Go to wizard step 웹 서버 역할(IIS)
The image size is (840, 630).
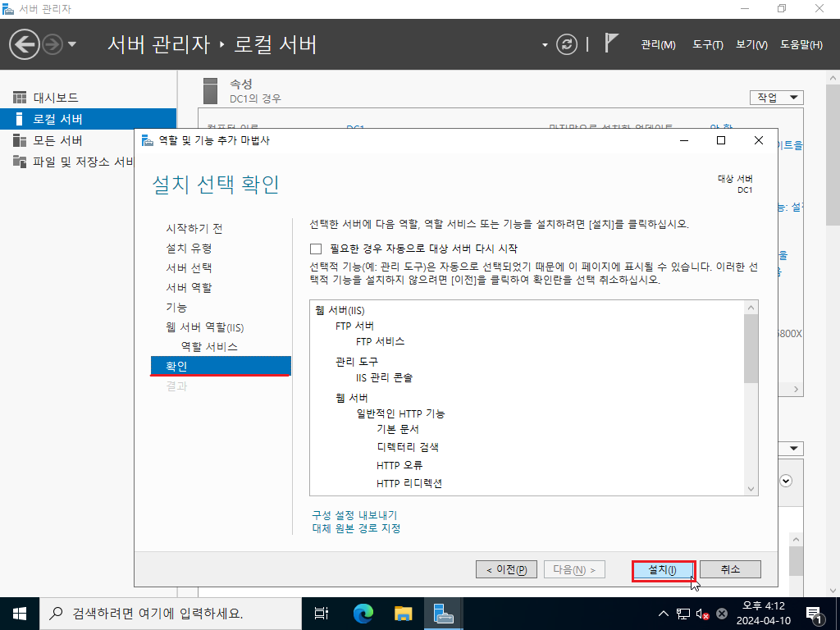coord(204,327)
